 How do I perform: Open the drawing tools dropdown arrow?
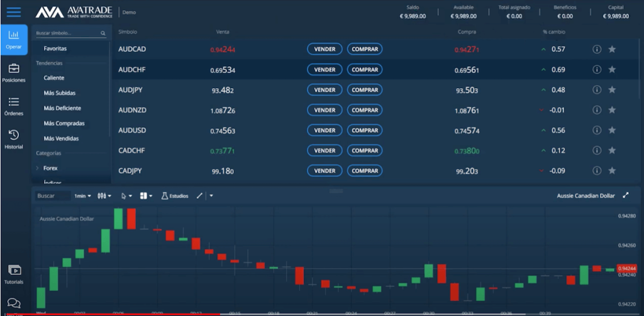[211, 196]
